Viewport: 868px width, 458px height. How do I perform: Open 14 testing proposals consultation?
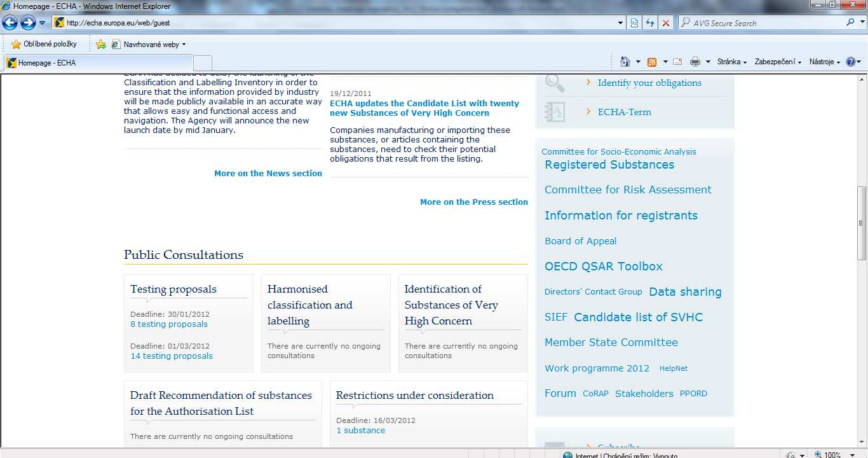pos(172,356)
